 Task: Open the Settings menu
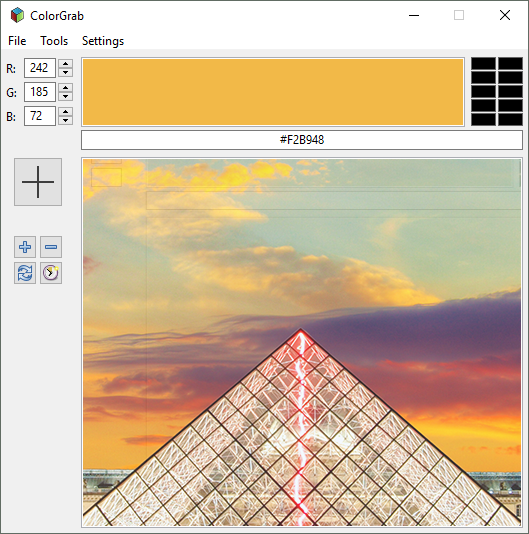click(103, 41)
